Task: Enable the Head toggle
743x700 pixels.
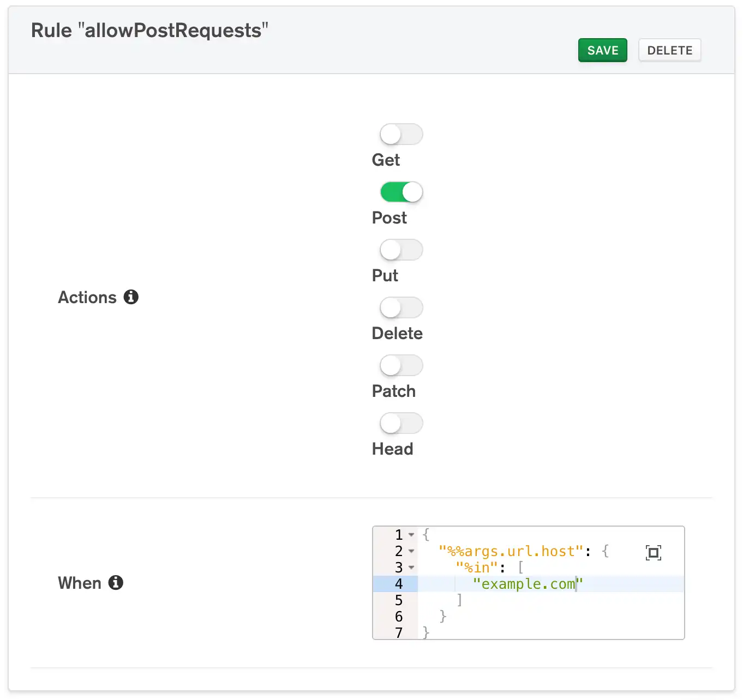Action: 401,423
